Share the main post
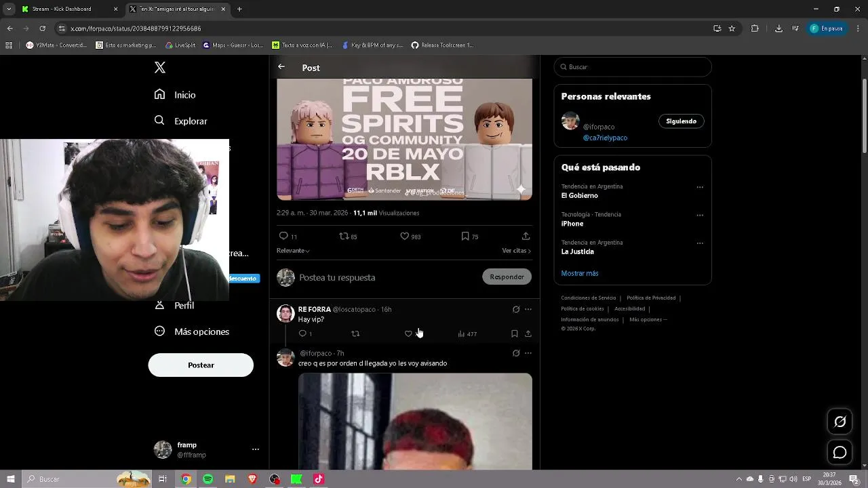Screen dimensions: 868x488 click(526, 236)
